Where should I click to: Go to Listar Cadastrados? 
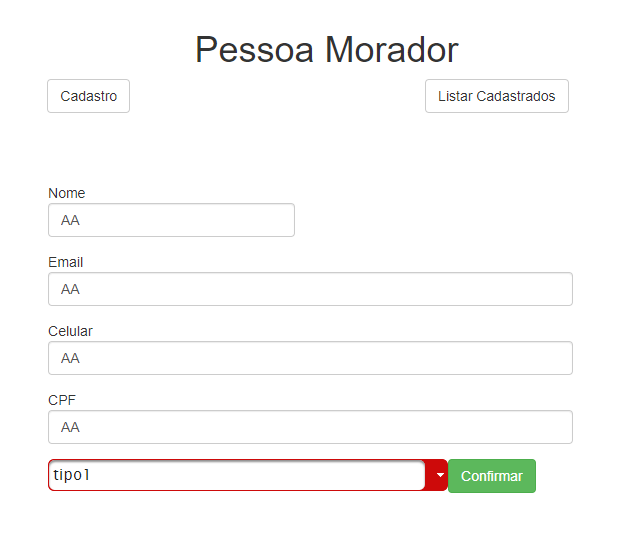coord(496,96)
